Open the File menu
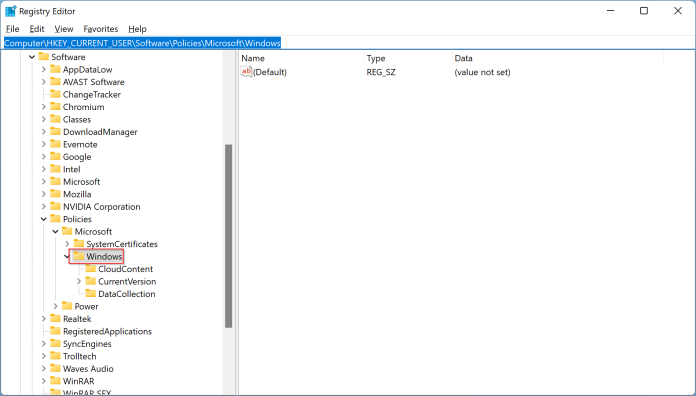This screenshot has width=696, height=396. tap(12, 29)
